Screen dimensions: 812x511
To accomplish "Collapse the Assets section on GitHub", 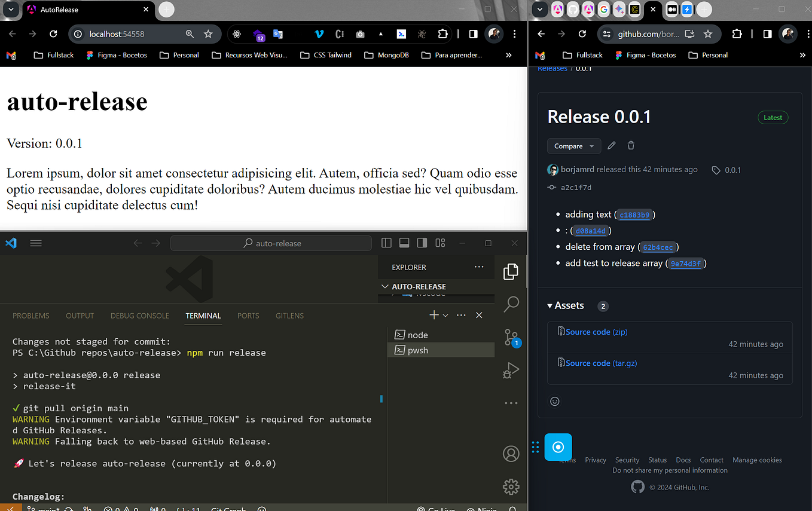I will (550, 305).
